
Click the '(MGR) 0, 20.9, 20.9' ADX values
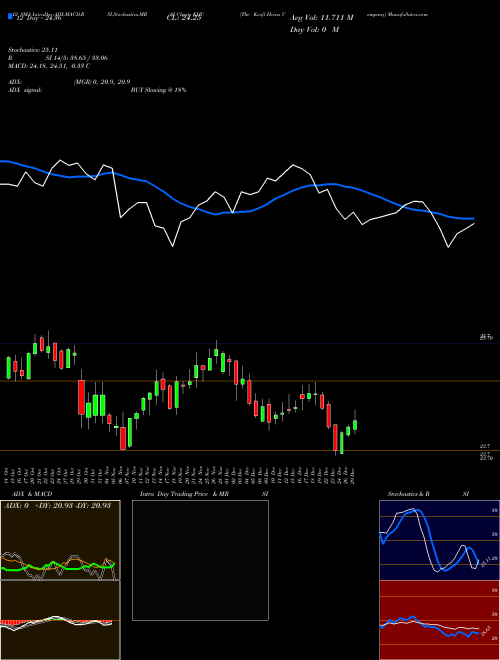(102, 82)
